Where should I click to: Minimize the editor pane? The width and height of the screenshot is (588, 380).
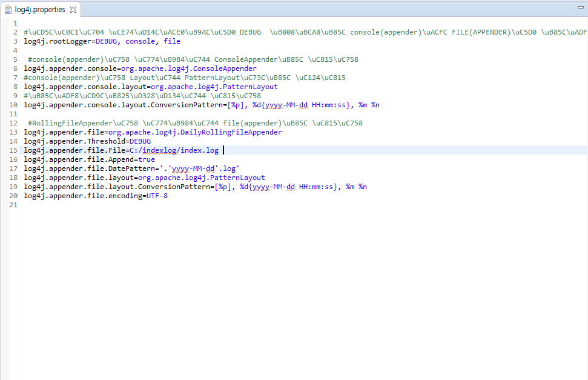coord(581,7)
